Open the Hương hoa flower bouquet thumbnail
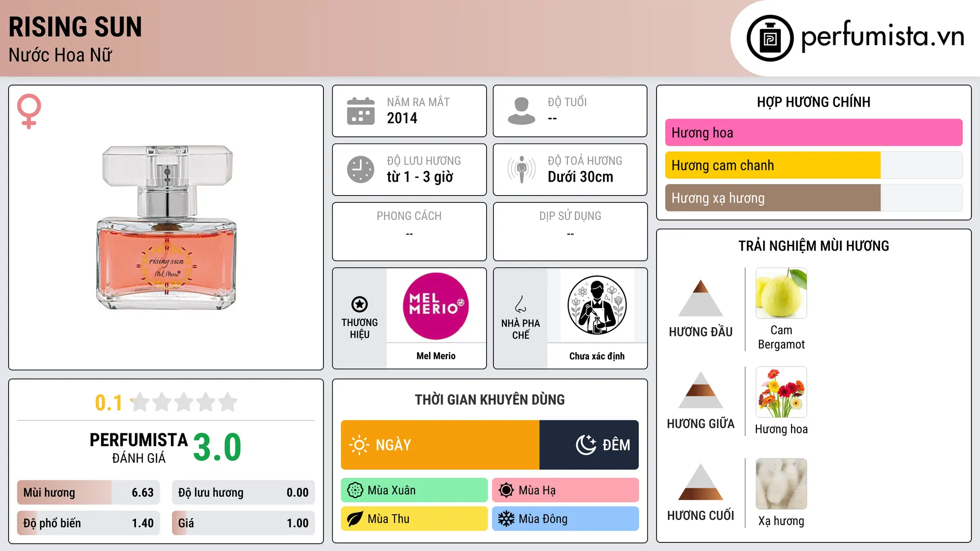Image resolution: width=980 pixels, height=551 pixels. pyautogui.click(x=781, y=392)
